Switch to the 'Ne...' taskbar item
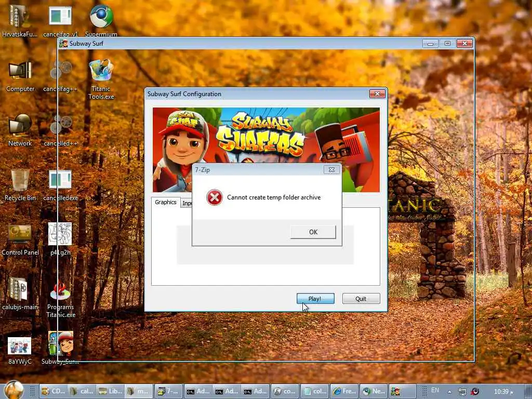This screenshot has width=532, height=399. pos(373,391)
